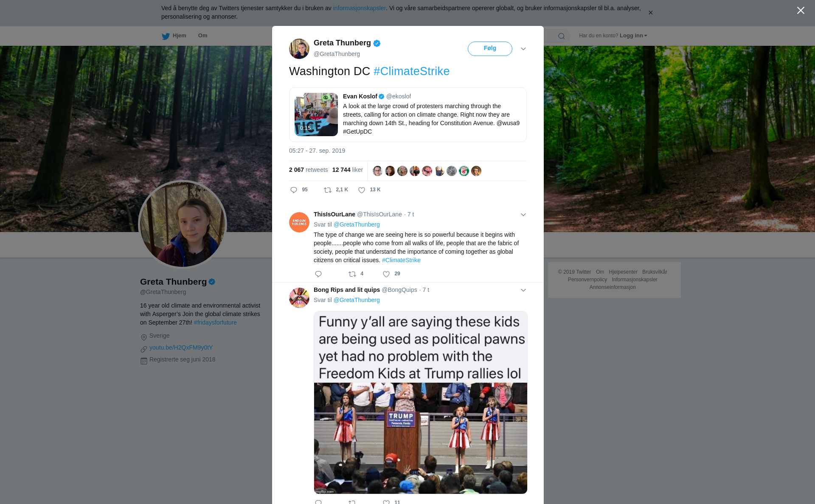Open Greta's tweet options chevron
The height and width of the screenshot is (504, 815).
pyautogui.click(x=523, y=49)
